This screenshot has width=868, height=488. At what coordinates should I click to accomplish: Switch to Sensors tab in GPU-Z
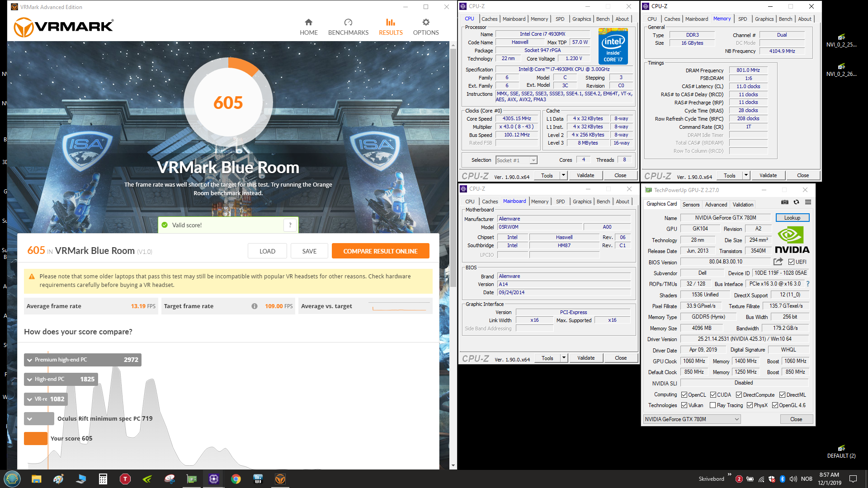click(691, 205)
